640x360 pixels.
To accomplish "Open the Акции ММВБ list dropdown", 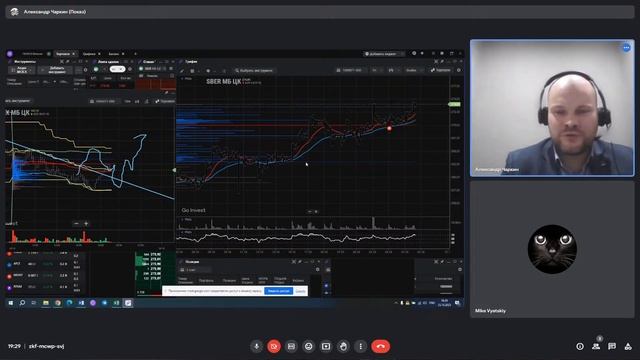I will (22, 70).
